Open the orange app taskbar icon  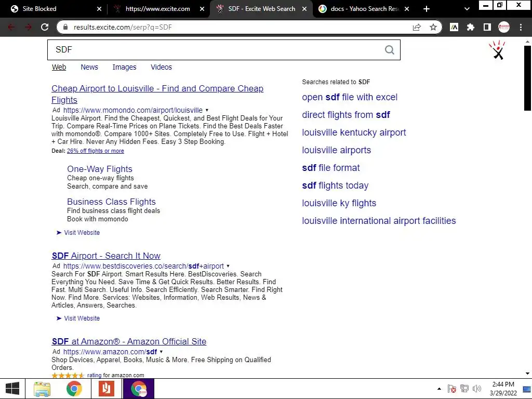(x=106, y=389)
